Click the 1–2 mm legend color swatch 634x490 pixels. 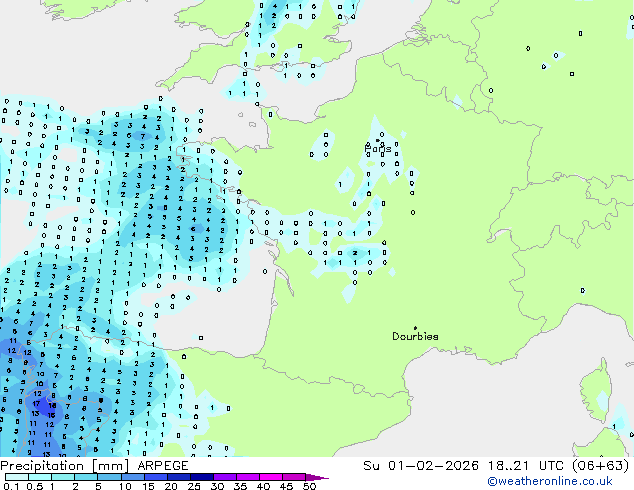[x=63, y=477]
